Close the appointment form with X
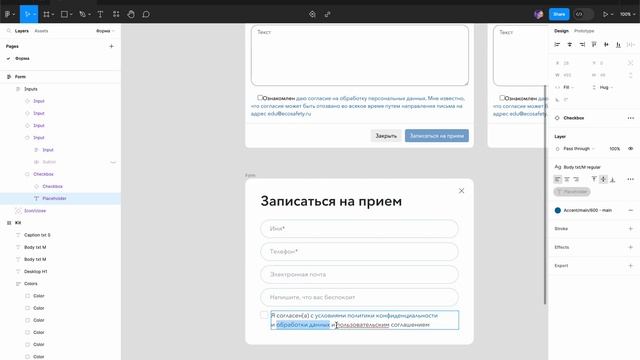Image resolution: width=640 pixels, height=360 pixels. pyautogui.click(x=461, y=191)
